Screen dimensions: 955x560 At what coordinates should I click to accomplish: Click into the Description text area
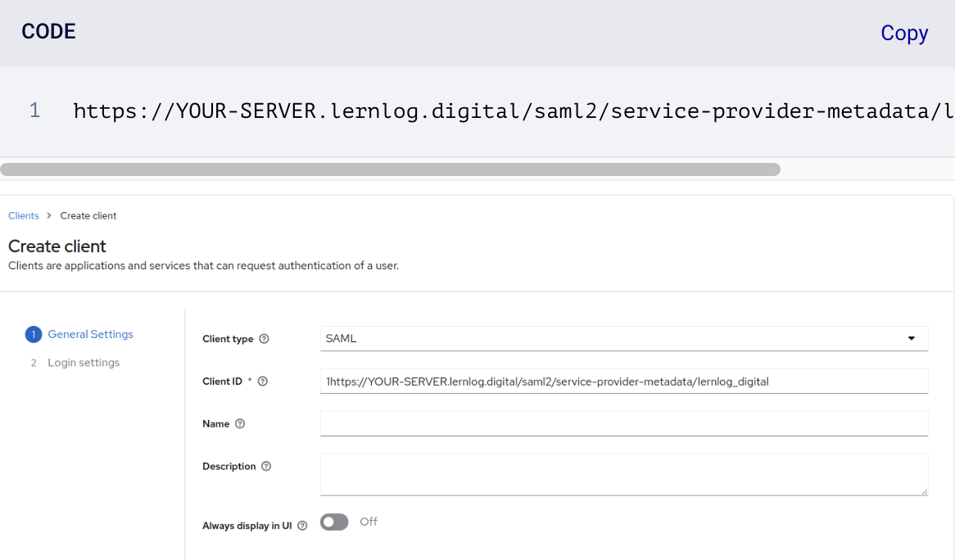click(x=622, y=474)
